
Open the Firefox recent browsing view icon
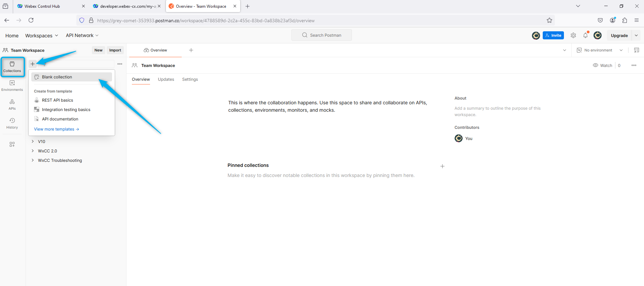click(x=5, y=6)
